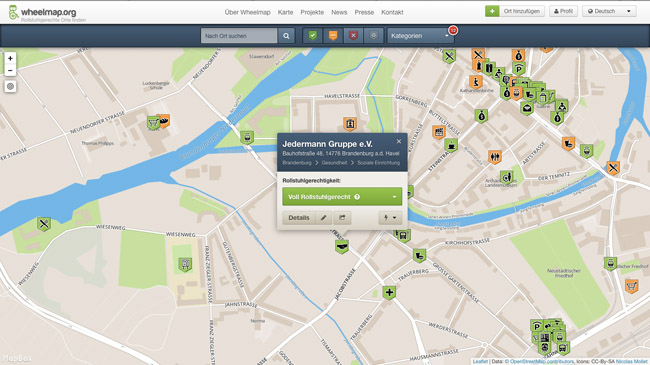Open the Presse menu item

coord(364,12)
